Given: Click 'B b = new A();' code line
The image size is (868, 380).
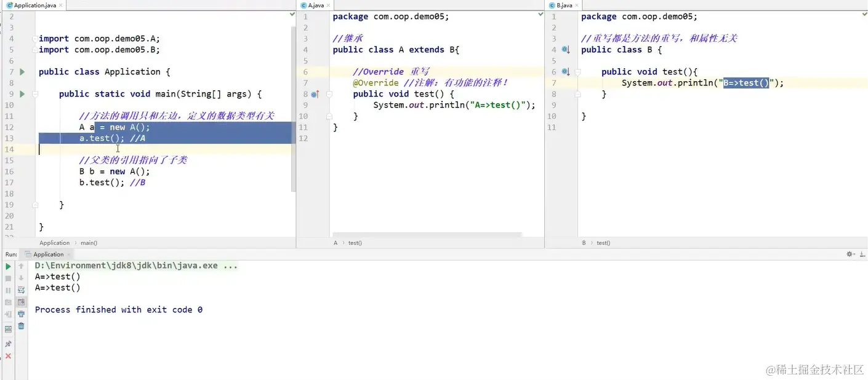Looking at the screenshot, I should coord(115,172).
